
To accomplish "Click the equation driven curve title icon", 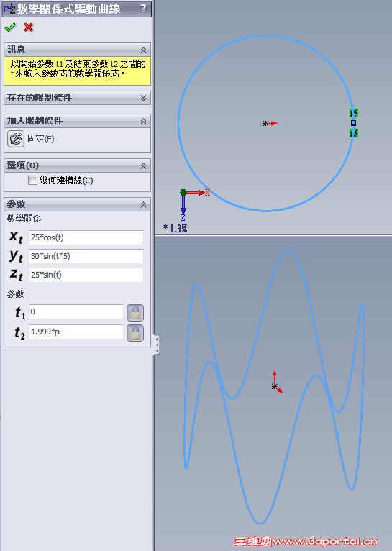I will coord(9,9).
